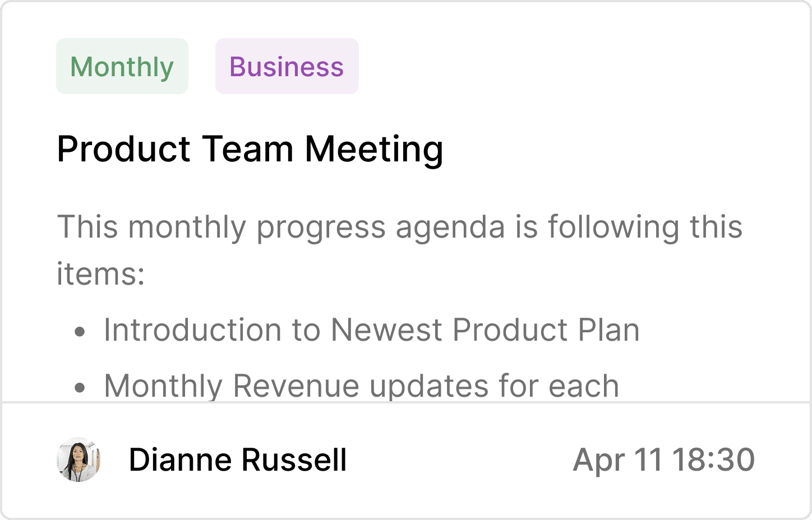Click the word 'items:' in the description
This screenshot has width=812, height=520.
pyautogui.click(x=101, y=275)
